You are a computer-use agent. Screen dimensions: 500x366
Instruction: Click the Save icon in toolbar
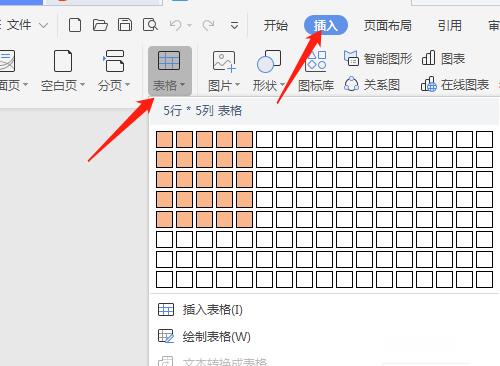tap(125, 25)
